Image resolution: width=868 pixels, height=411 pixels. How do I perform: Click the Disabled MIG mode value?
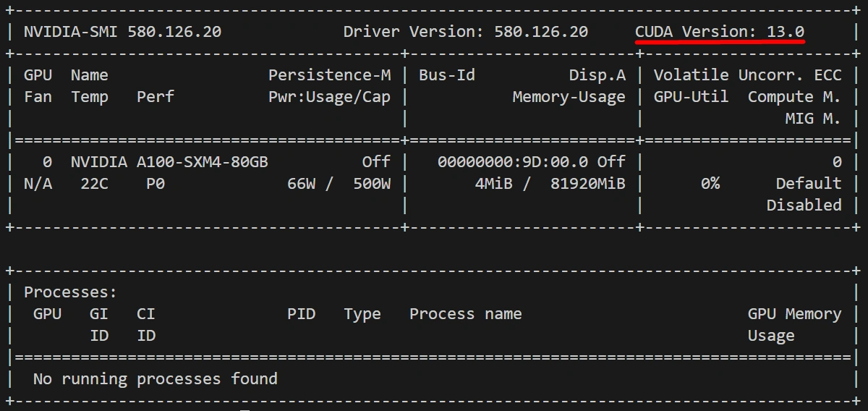click(804, 205)
